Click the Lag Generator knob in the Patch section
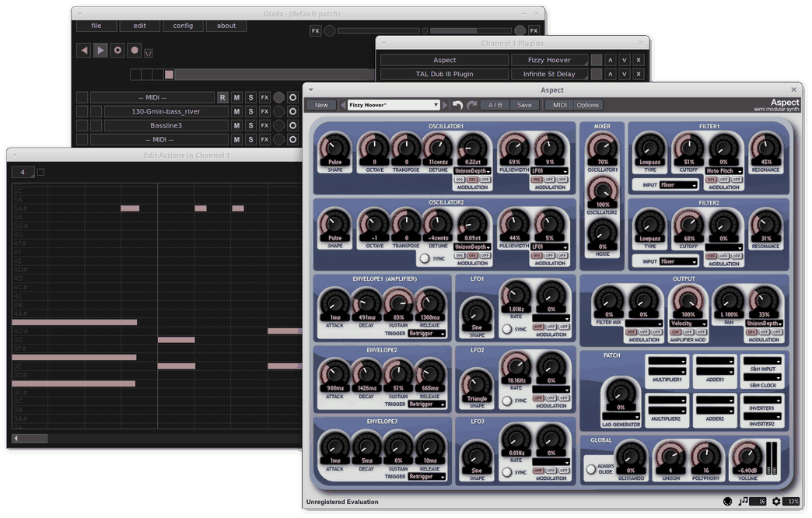The width and height of the screenshot is (812, 518). tap(621, 394)
